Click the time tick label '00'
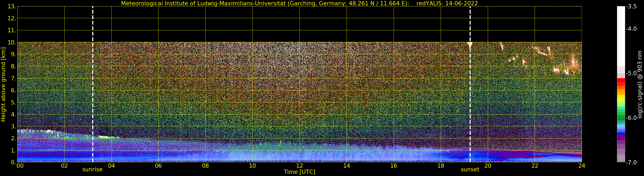 pos(20,166)
